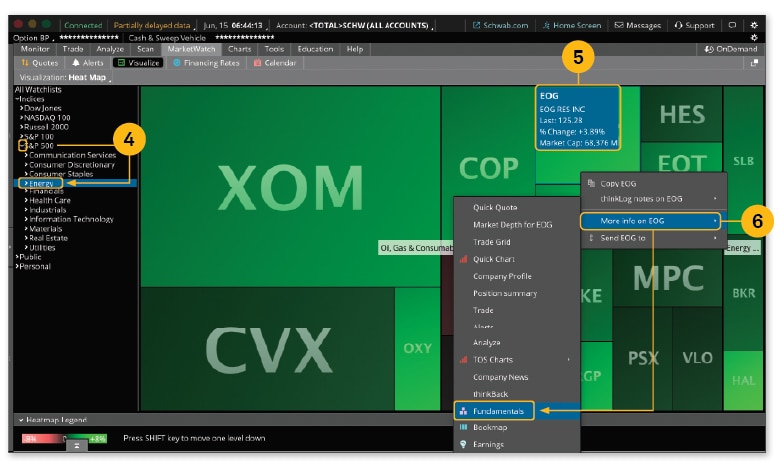Click the CVX heat map tile
This screenshot has height=468, width=780.
tap(268, 349)
